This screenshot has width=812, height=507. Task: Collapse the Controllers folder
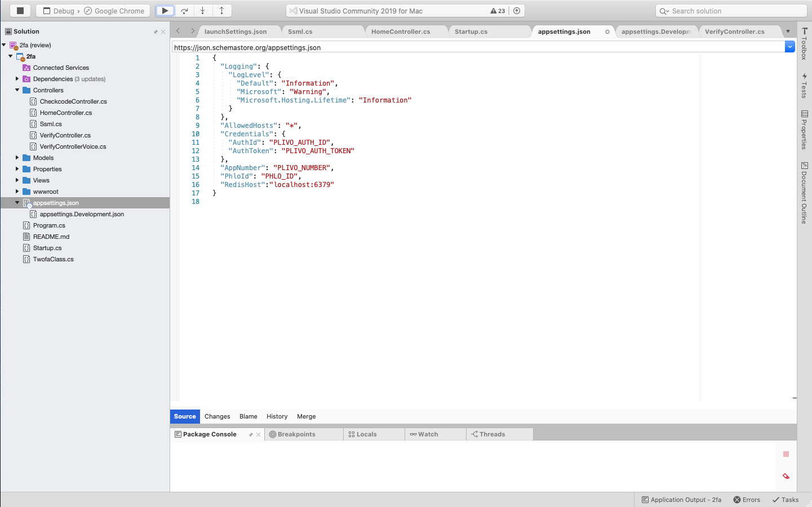coord(16,90)
